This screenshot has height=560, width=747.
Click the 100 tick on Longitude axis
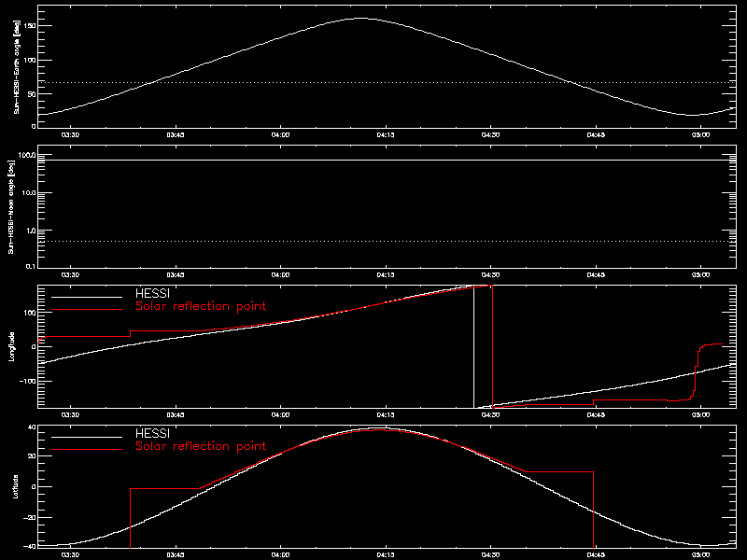coord(30,313)
